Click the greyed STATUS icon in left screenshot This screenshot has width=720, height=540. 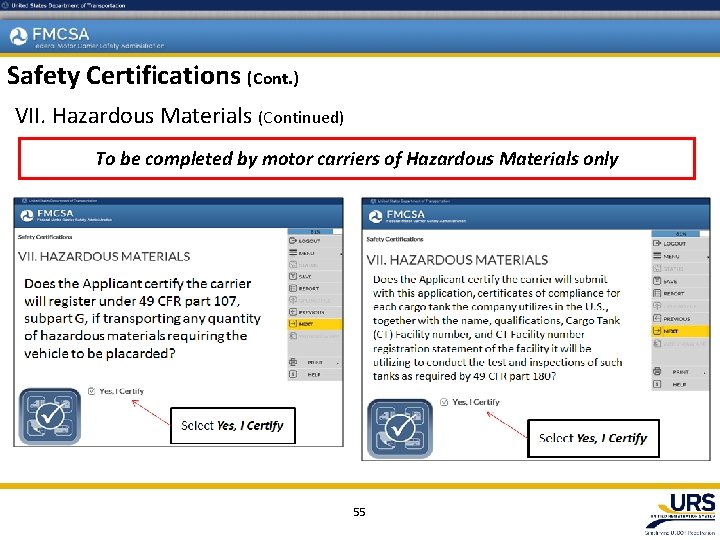[292, 264]
